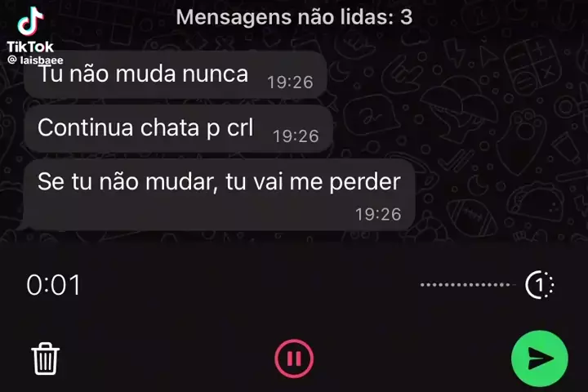588x392 pixels.
Task: Send the recorded voice message
Action: [540, 359]
